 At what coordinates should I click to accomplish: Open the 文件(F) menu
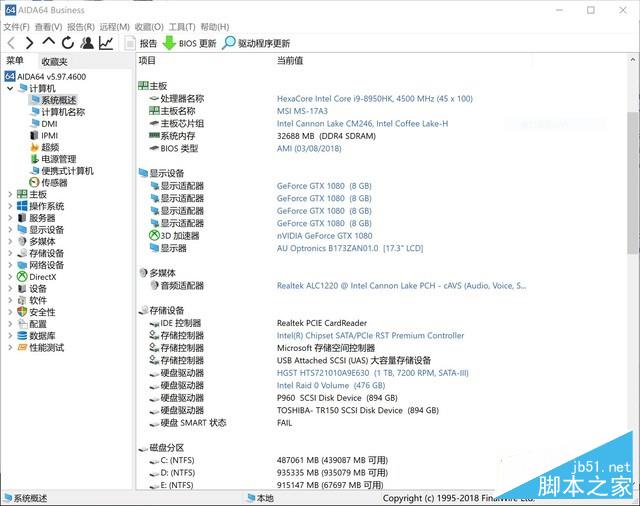coord(16,27)
